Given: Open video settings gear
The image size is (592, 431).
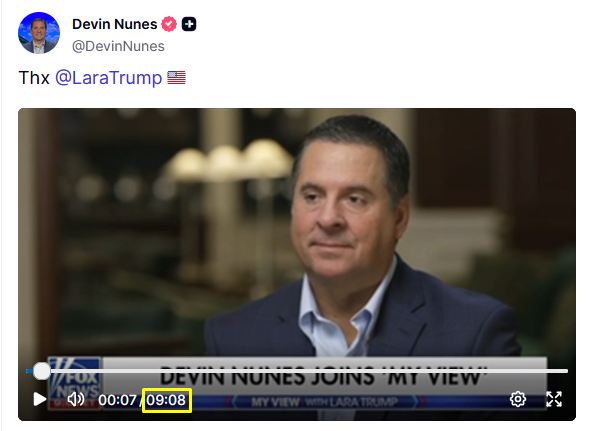Looking at the screenshot, I should coord(518,399).
